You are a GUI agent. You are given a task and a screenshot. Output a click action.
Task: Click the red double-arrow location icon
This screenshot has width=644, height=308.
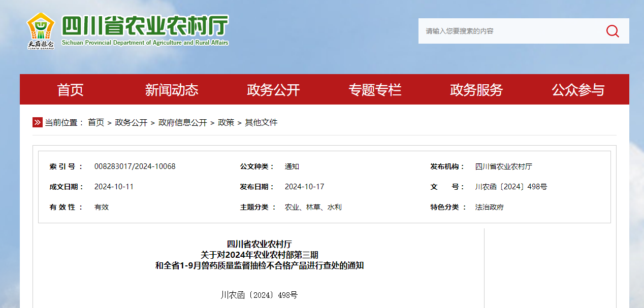pyautogui.click(x=37, y=122)
